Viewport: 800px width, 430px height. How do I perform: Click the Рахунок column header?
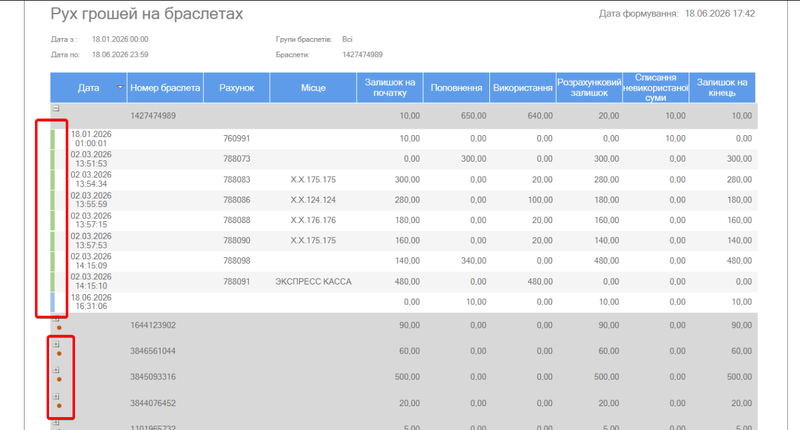tap(237, 88)
